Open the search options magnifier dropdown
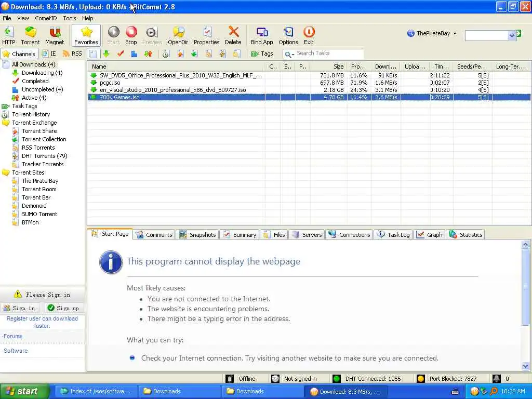 [289, 54]
